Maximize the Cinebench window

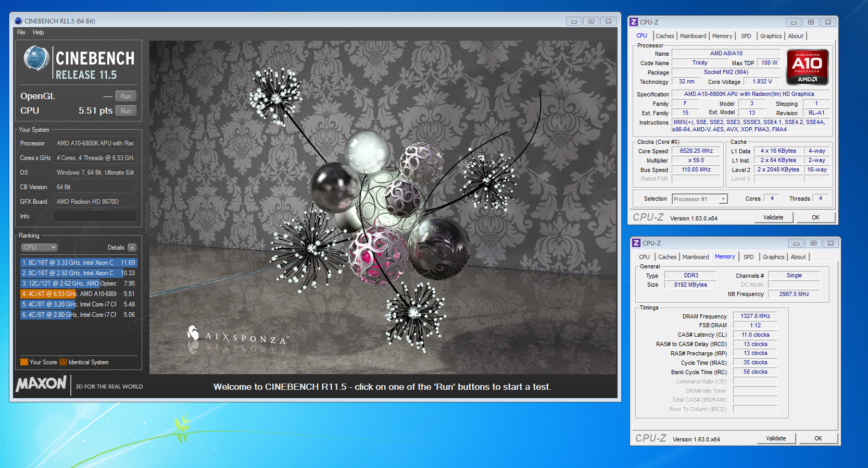(591, 21)
